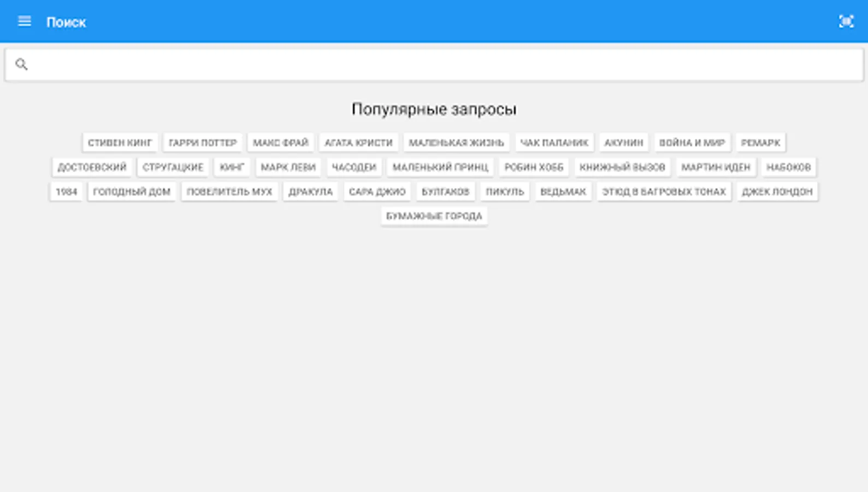Image resolution: width=868 pixels, height=492 pixels.
Task: Tap the barcode scanner icon
Action: pyautogui.click(x=846, y=21)
